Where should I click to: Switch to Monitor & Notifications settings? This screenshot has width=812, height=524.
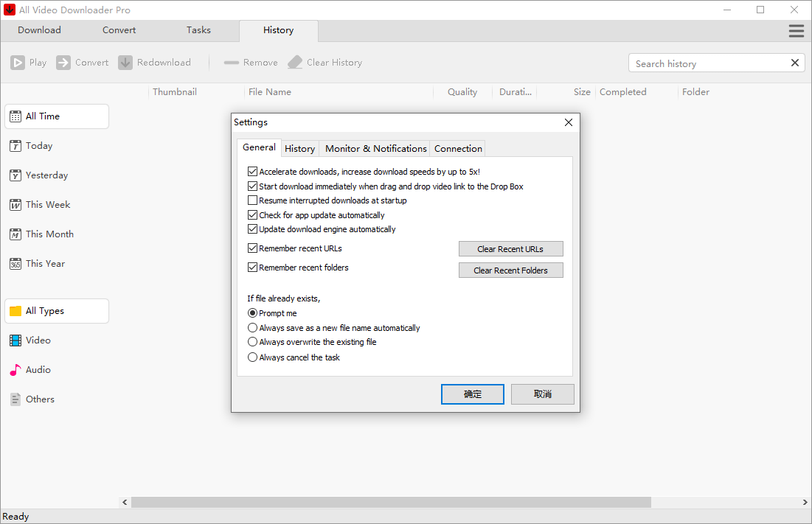[375, 148]
